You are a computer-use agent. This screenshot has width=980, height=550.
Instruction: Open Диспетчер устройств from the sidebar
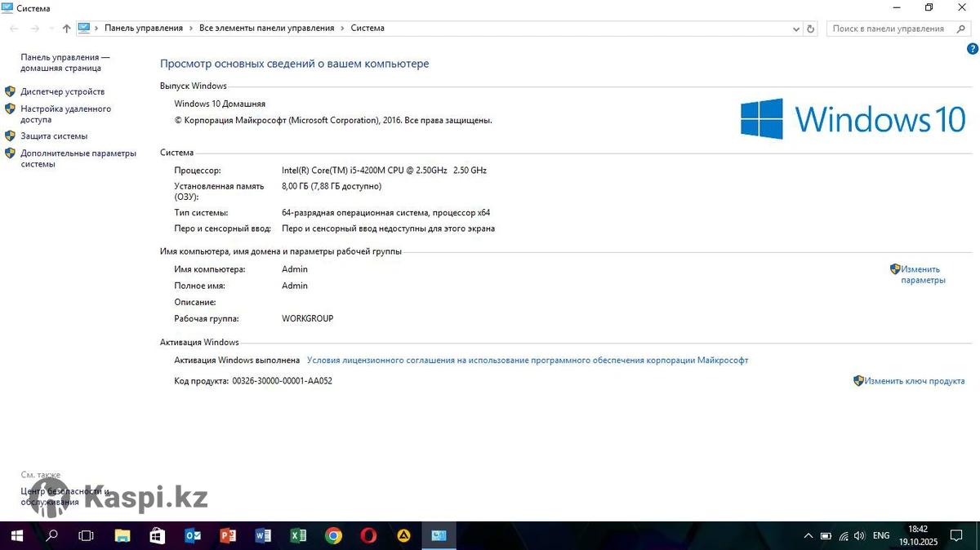pos(62,91)
